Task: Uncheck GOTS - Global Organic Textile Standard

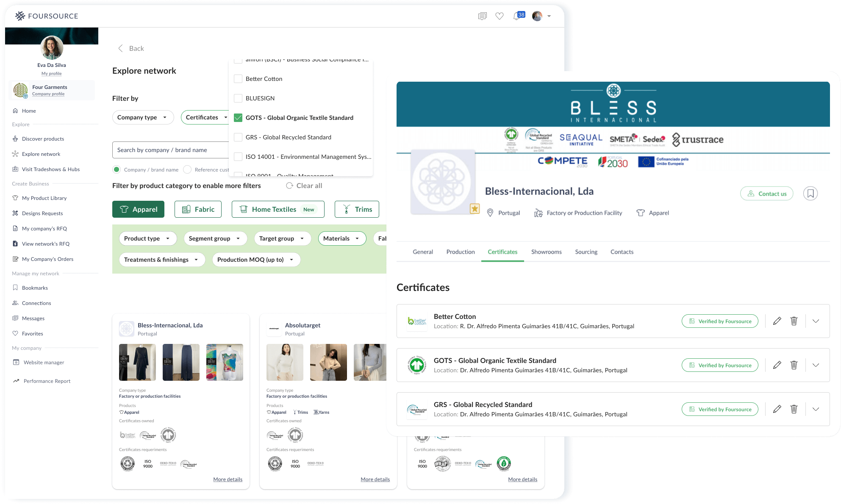Action: point(238,118)
